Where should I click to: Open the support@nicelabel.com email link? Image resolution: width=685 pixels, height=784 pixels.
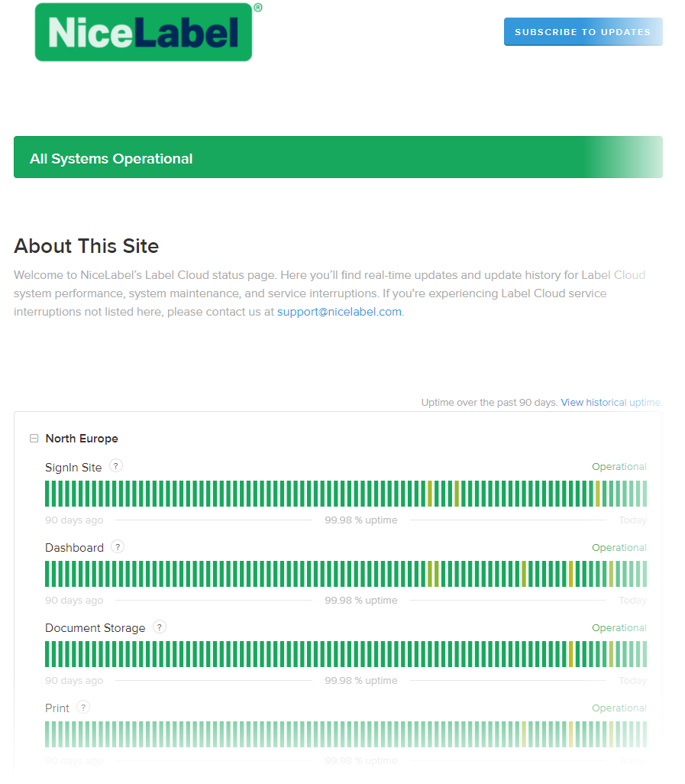[339, 312]
